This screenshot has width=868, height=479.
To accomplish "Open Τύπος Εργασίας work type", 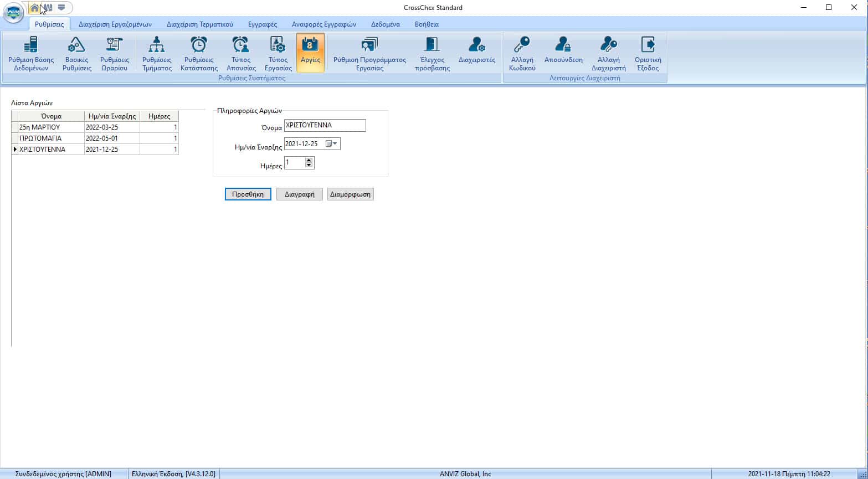I will [x=278, y=54].
